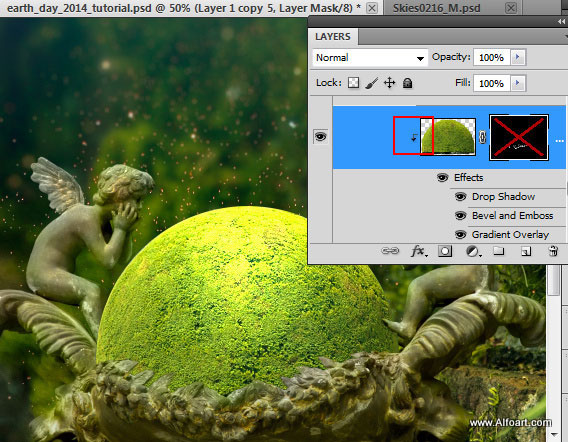Screen dimensions: 568x442
Task: Open the Opacity slider arrow
Action: point(518,57)
